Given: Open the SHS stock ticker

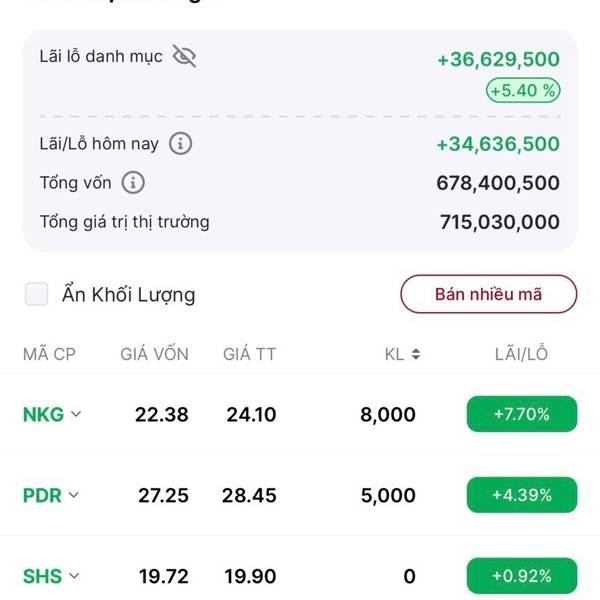Looking at the screenshot, I should pos(42,576).
